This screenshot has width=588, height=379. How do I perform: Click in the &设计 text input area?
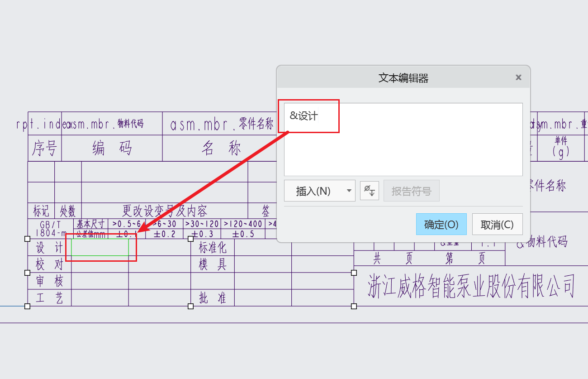403,139
